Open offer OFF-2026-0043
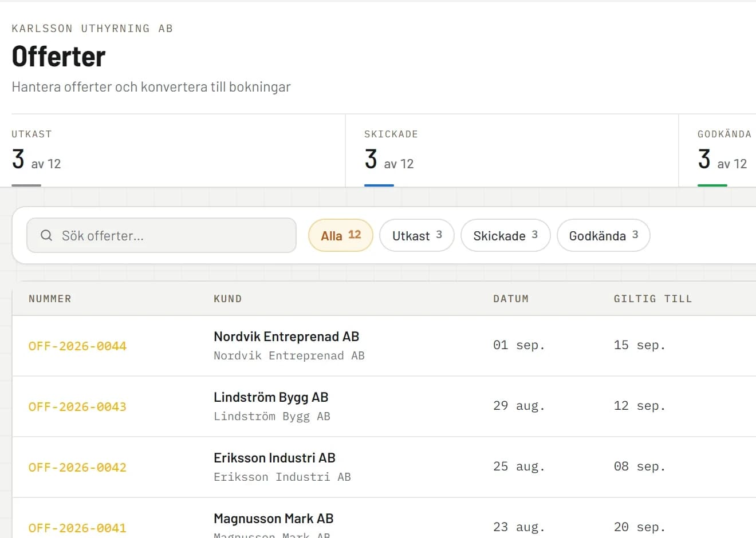 [77, 406]
